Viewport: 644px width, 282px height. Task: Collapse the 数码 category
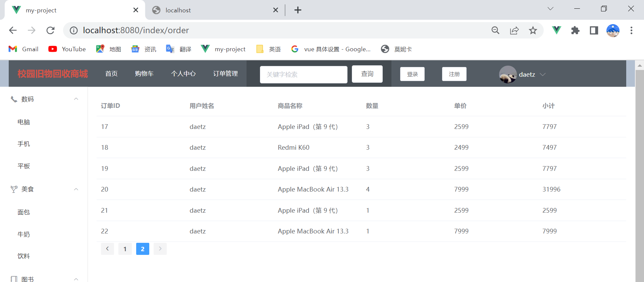[x=76, y=99]
